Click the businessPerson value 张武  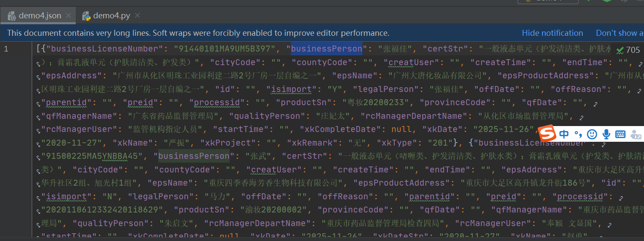[259, 156]
